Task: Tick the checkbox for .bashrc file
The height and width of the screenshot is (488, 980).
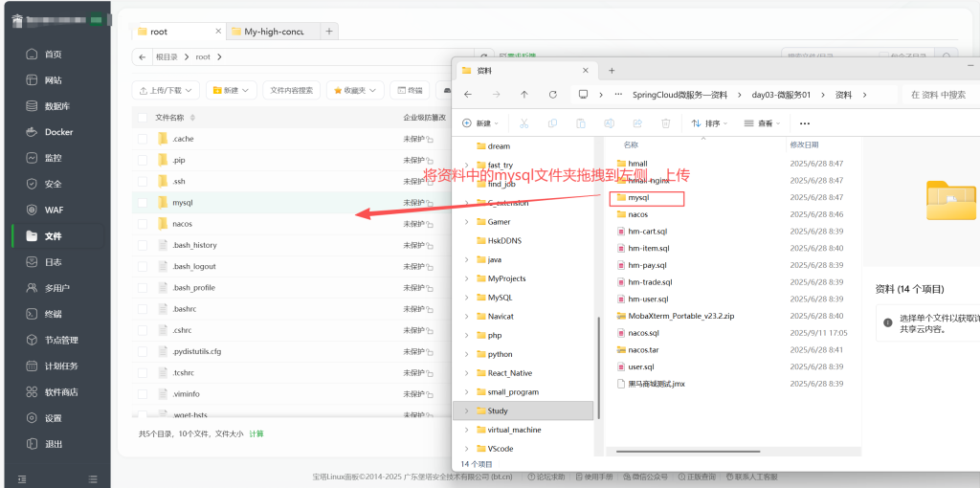Action: click(x=143, y=308)
